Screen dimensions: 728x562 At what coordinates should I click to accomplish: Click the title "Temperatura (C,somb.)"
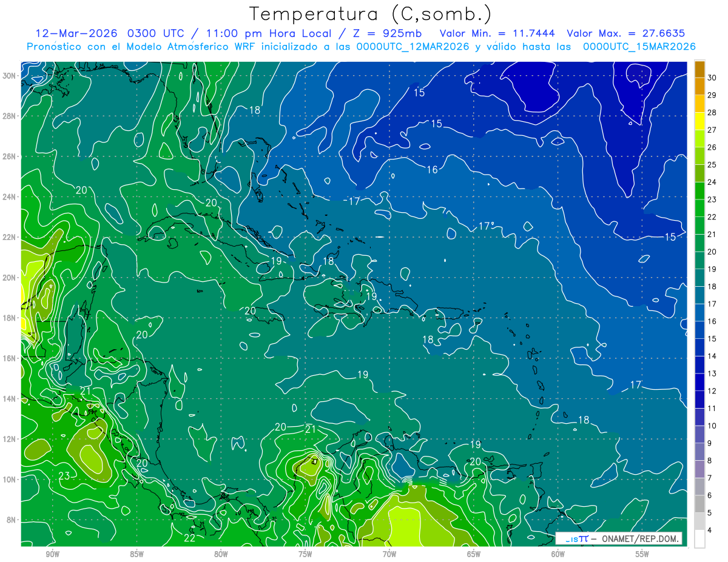[371, 14]
